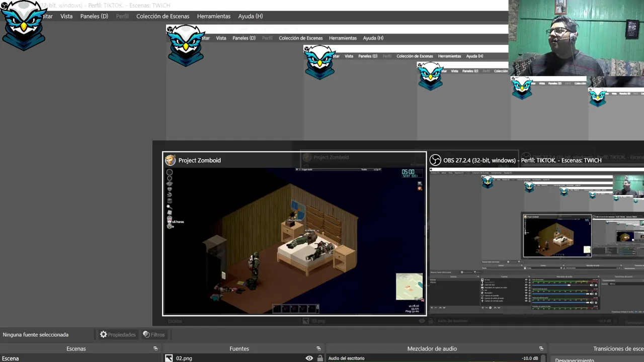Click the Project Zomboid app icon in switcher
The width and height of the screenshot is (644, 362).
click(171, 160)
